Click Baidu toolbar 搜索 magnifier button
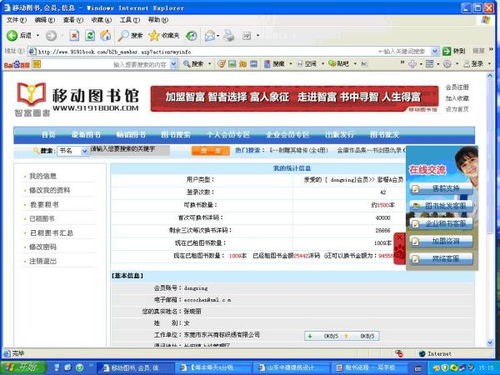 (x=193, y=64)
